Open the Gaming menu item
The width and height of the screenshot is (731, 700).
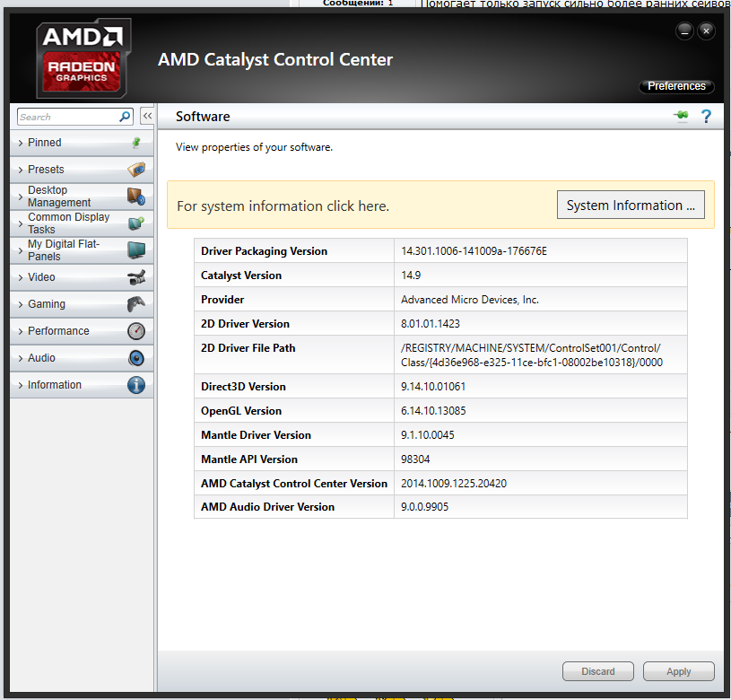(x=82, y=304)
